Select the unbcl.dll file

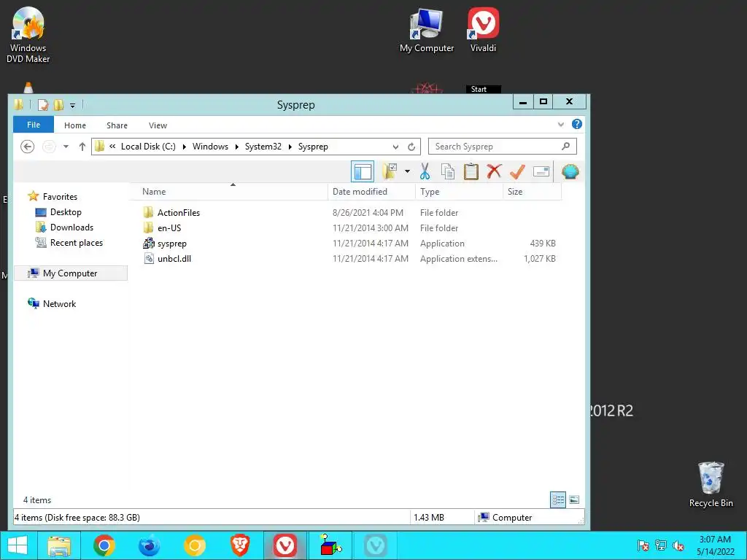(x=174, y=259)
